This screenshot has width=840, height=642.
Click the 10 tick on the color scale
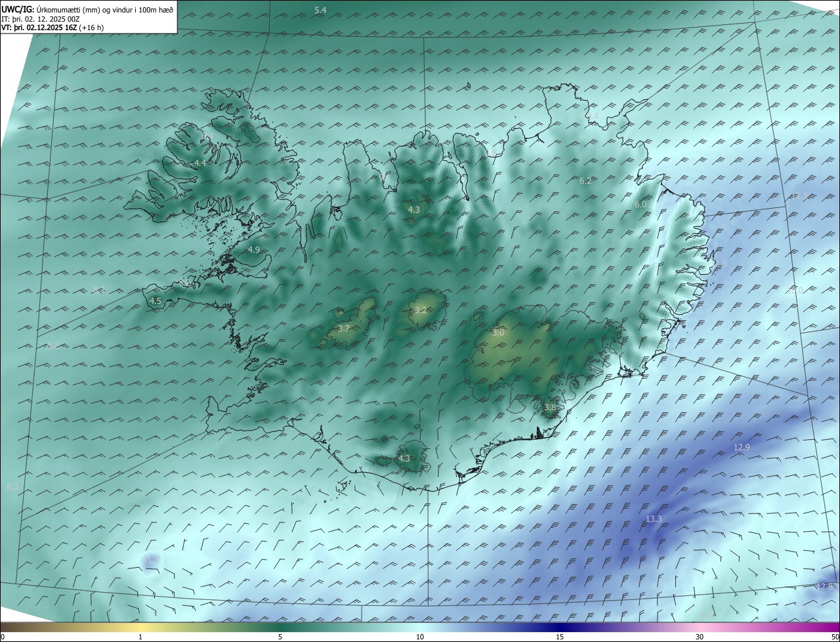420,637
